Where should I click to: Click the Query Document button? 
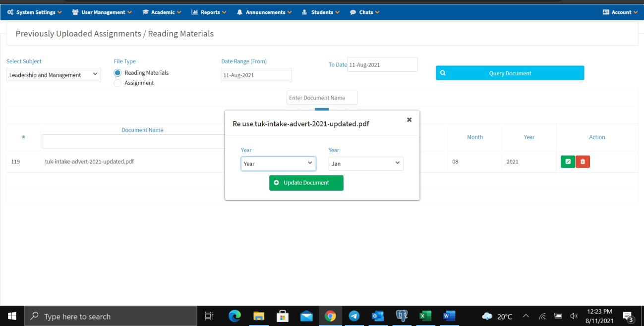(510, 73)
